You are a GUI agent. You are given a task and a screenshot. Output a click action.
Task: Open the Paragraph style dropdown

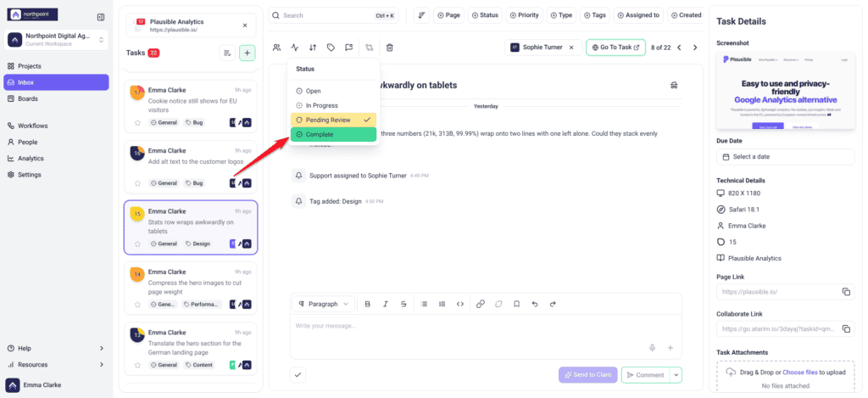[324, 304]
